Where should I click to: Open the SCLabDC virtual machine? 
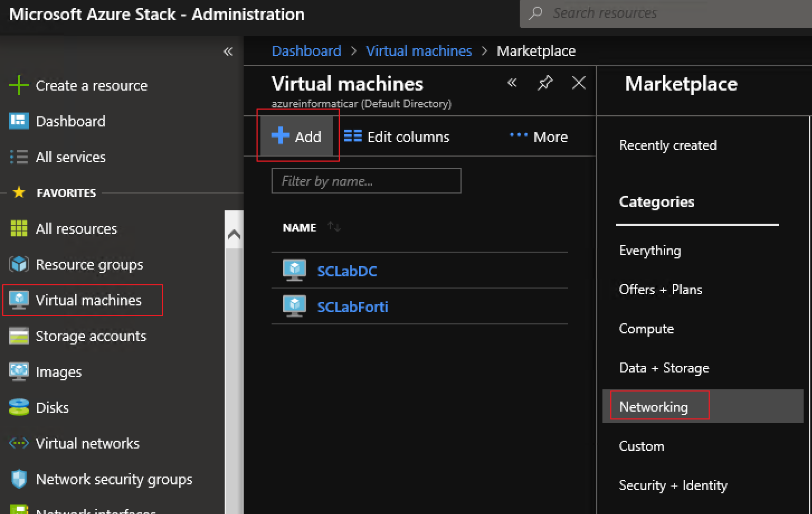347,271
